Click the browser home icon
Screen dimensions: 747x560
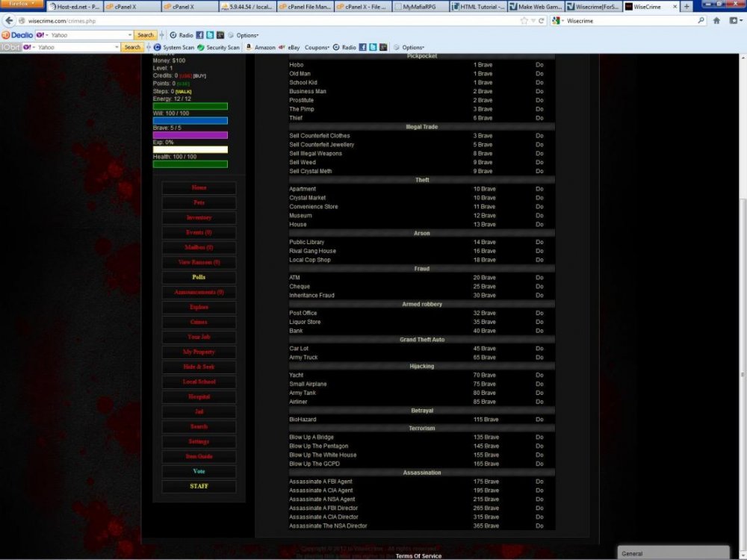pyautogui.click(x=716, y=21)
